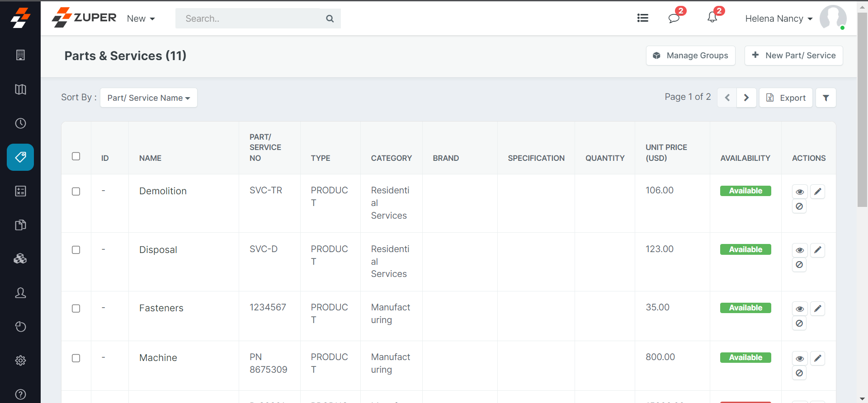The image size is (868, 403).
Task: Check the Demolition row checkbox
Action: coord(76,192)
